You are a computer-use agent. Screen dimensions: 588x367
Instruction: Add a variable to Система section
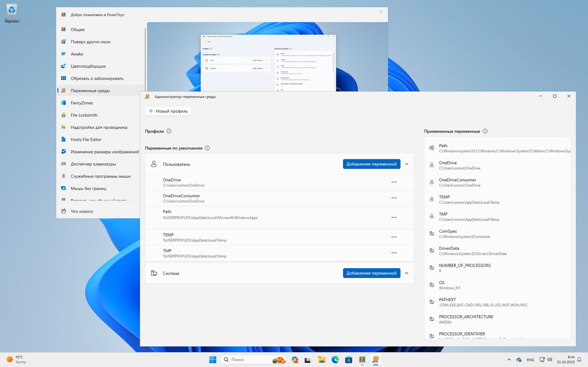point(372,273)
